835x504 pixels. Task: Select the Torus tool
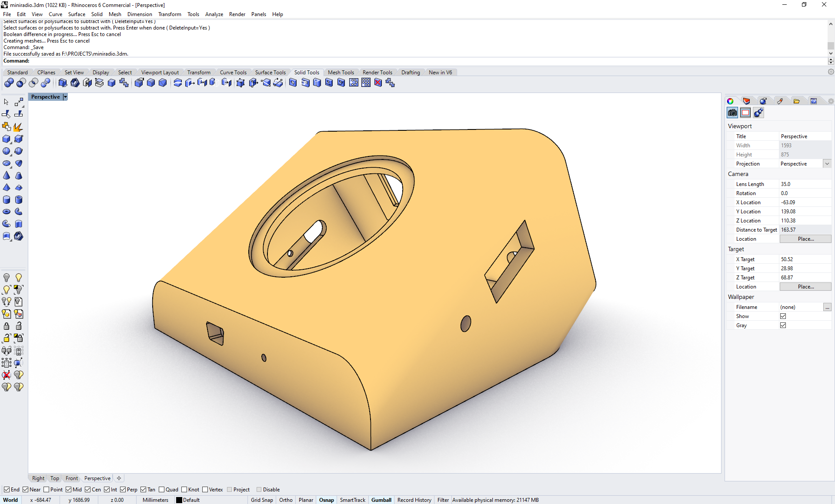point(7,212)
